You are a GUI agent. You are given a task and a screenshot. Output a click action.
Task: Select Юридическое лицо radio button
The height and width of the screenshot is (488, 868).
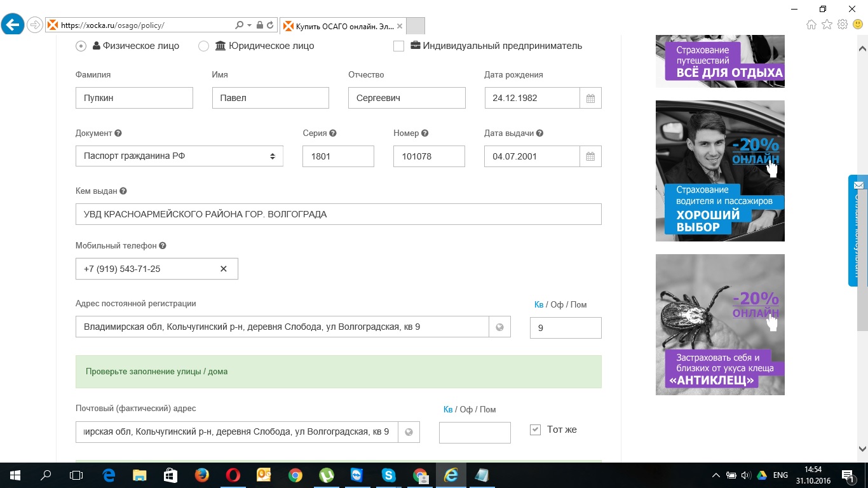203,46
